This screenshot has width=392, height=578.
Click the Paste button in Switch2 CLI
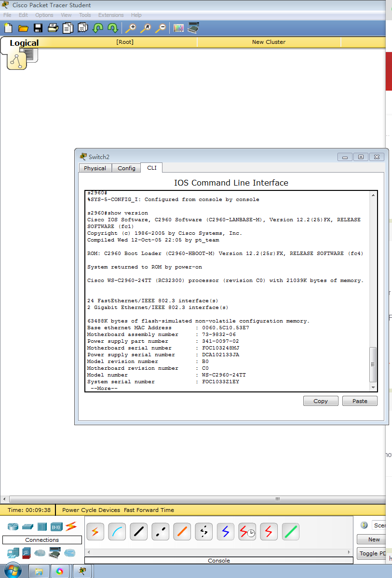pos(360,401)
